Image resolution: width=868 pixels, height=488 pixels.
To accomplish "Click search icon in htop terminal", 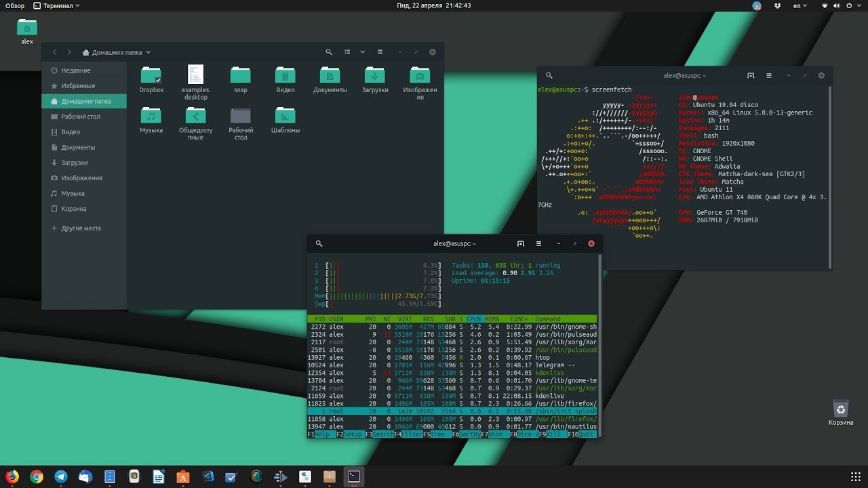I will click(x=319, y=243).
